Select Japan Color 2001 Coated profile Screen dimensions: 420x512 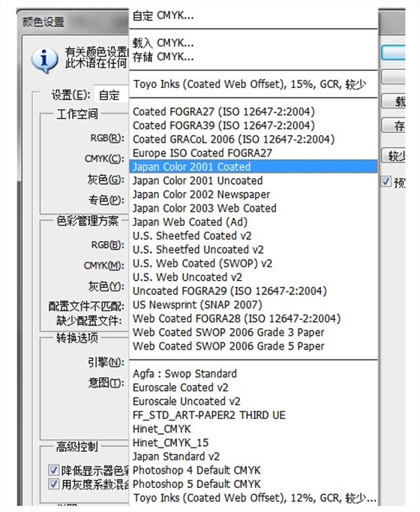pos(253,167)
